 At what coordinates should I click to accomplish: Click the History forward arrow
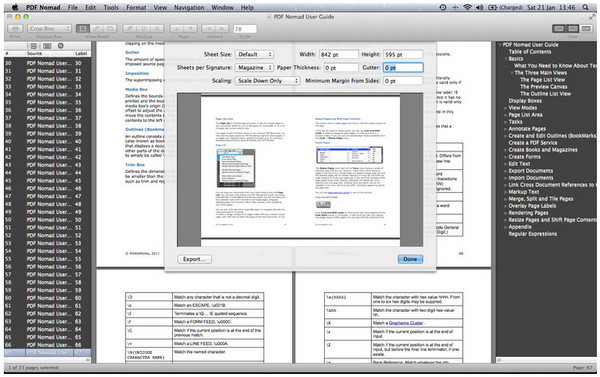point(222,29)
